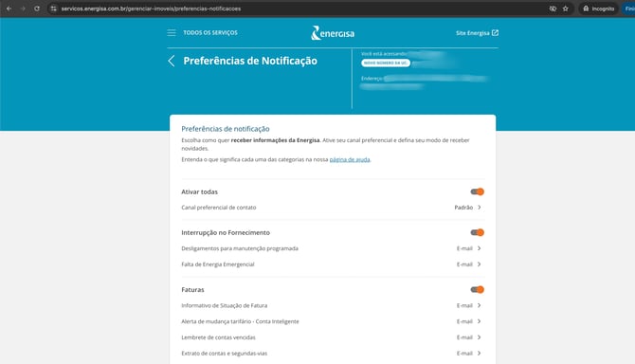Click the Incognito indicator button
The image size is (635, 364).
(599, 9)
